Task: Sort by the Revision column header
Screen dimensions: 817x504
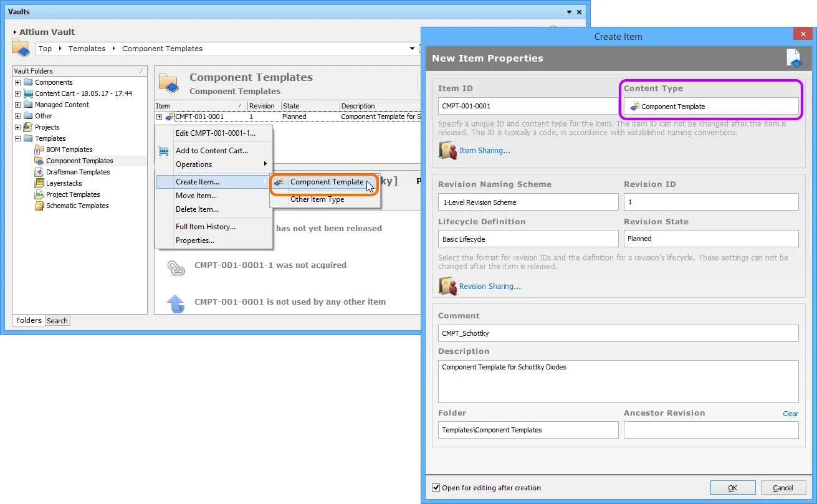Action: (264, 106)
